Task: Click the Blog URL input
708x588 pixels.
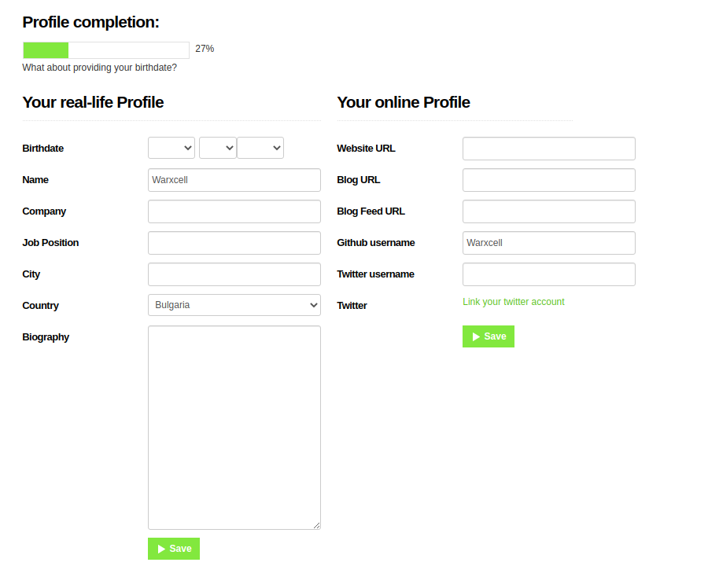Action: pos(549,180)
